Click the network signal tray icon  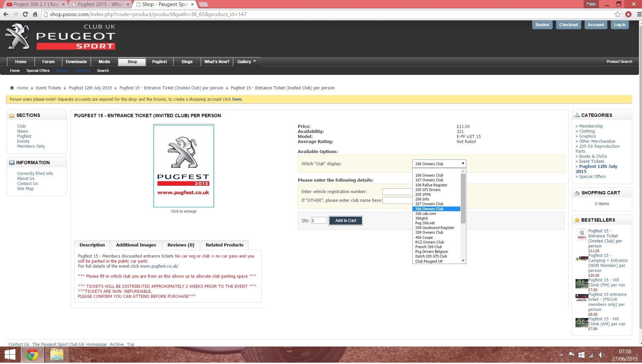click(591, 355)
